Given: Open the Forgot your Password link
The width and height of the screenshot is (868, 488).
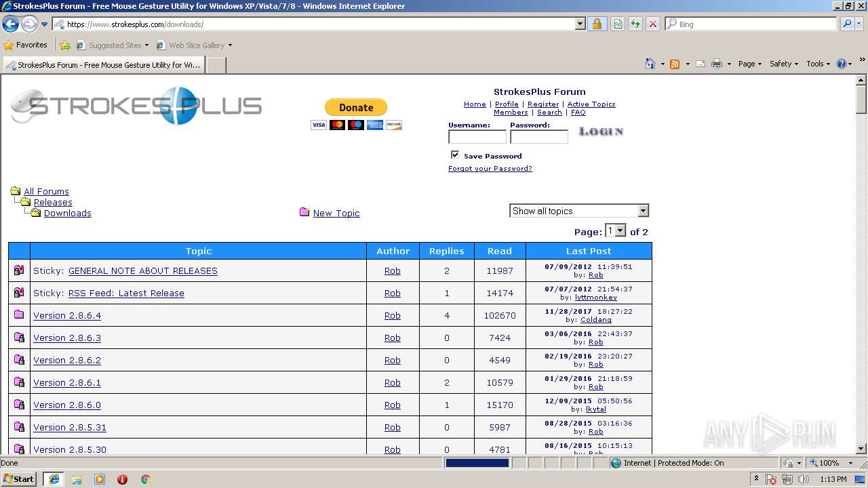Looking at the screenshot, I should click(x=490, y=168).
